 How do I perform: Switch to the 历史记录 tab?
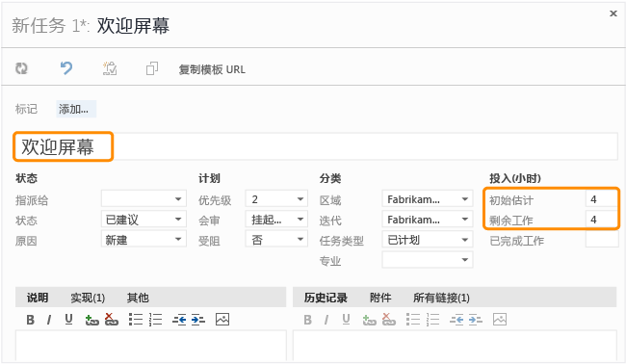(x=326, y=298)
